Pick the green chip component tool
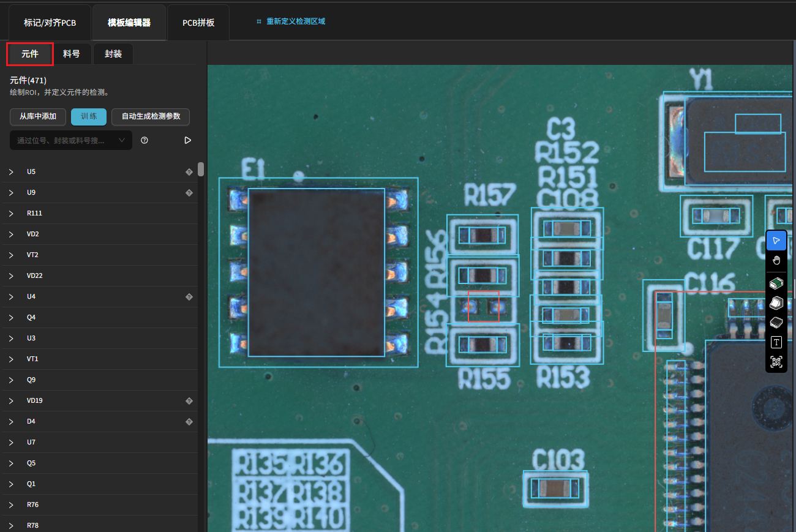This screenshot has height=532, width=796. [x=776, y=283]
